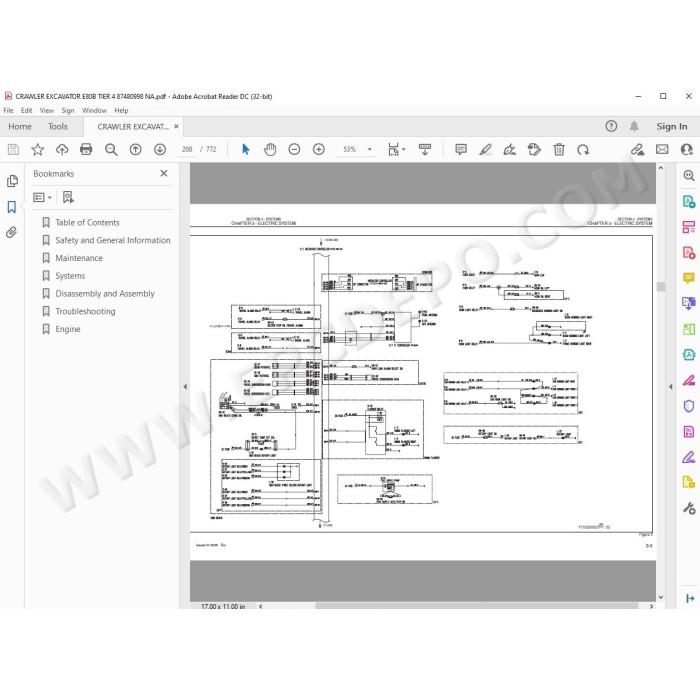
Task: Open the Stamp tool
Action: 534,149
